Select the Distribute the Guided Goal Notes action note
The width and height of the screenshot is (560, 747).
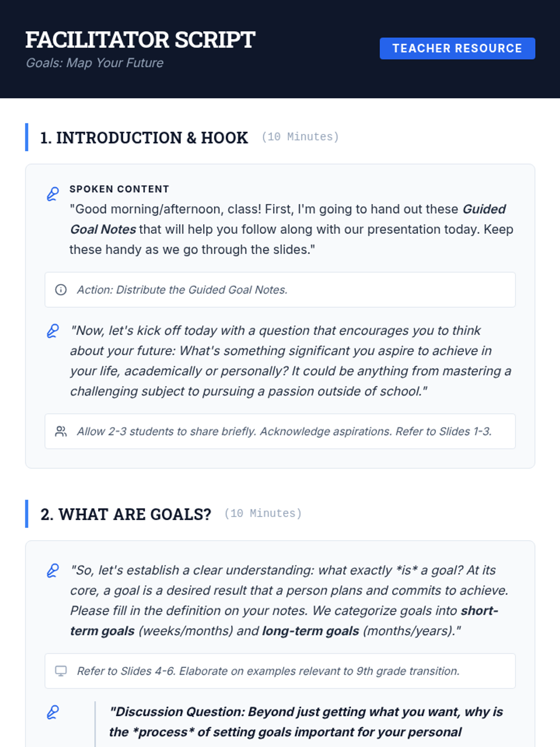pos(182,290)
